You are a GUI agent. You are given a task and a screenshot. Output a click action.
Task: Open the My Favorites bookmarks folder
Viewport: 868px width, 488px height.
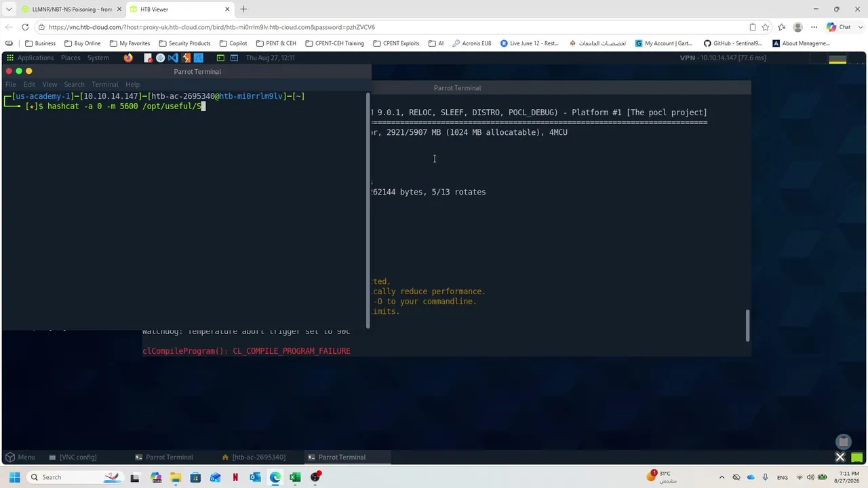[x=130, y=43]
